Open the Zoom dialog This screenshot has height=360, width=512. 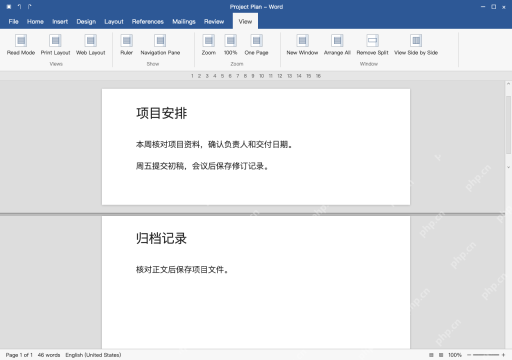point(209,45)
